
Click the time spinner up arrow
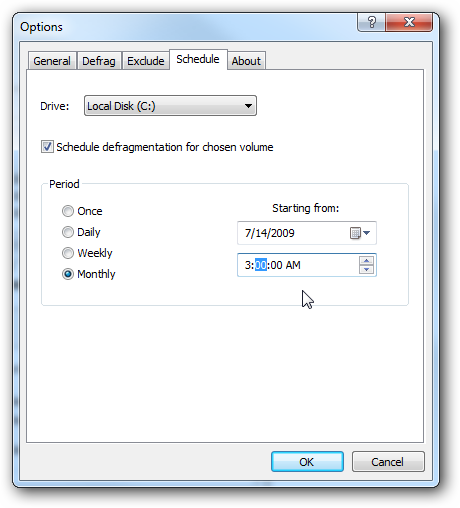tap(366, 261)
